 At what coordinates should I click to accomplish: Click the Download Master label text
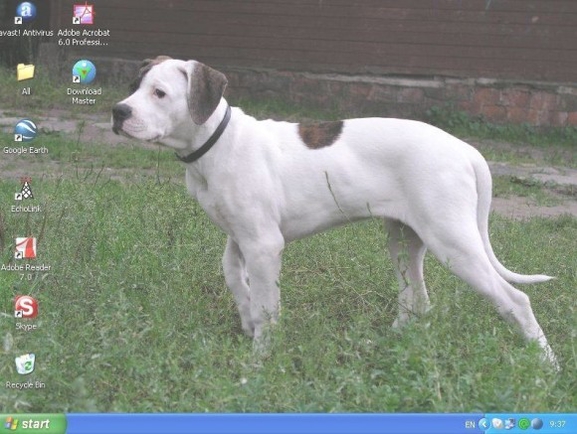coord(84,96)
